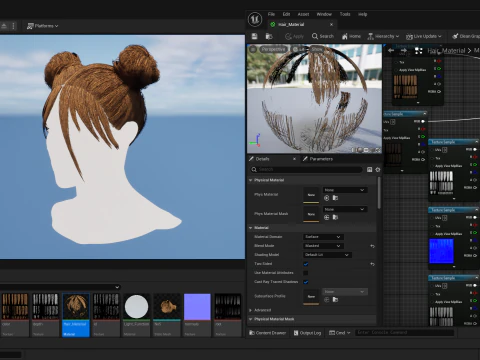Collapse the Material section
Image resolution: width=480 pixels, height=360 pixels.
(x=251, y=228)
